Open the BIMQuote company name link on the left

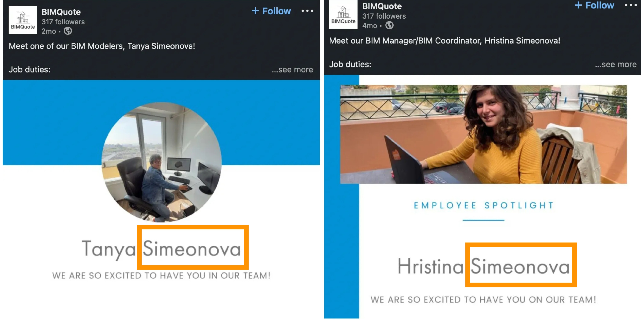point(61,12)
